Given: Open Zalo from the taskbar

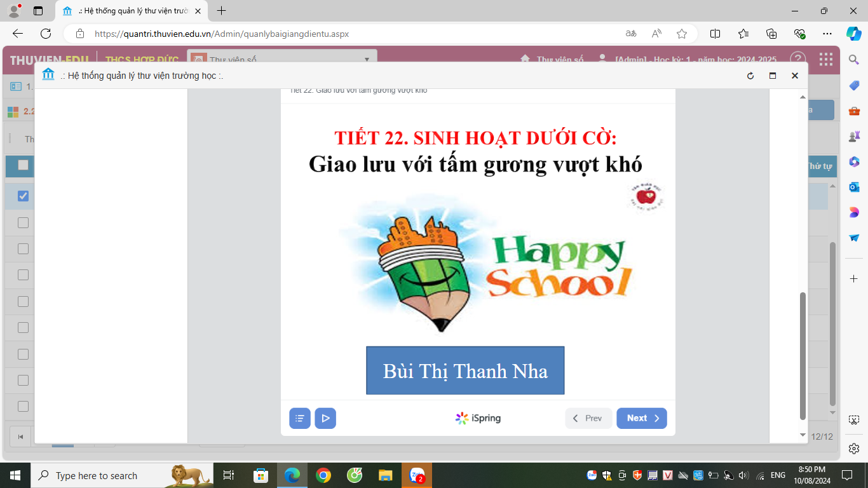Looking at the screenshot, I should point(417,475).
